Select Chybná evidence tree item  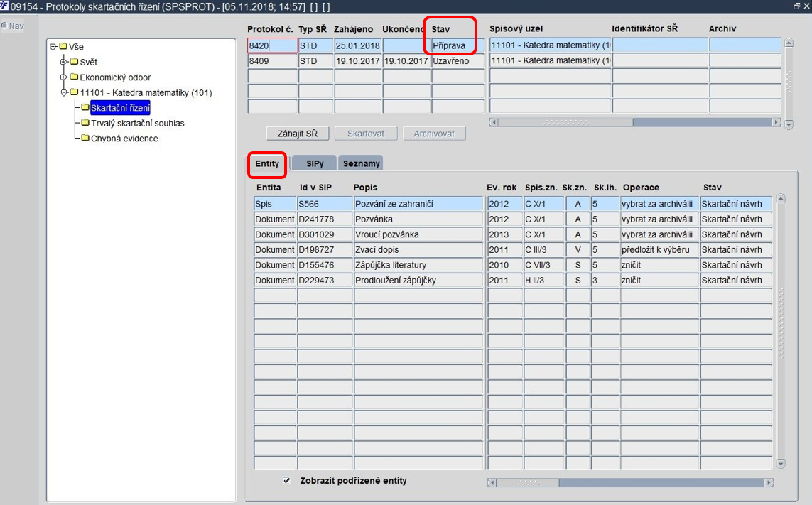point(124,139)
